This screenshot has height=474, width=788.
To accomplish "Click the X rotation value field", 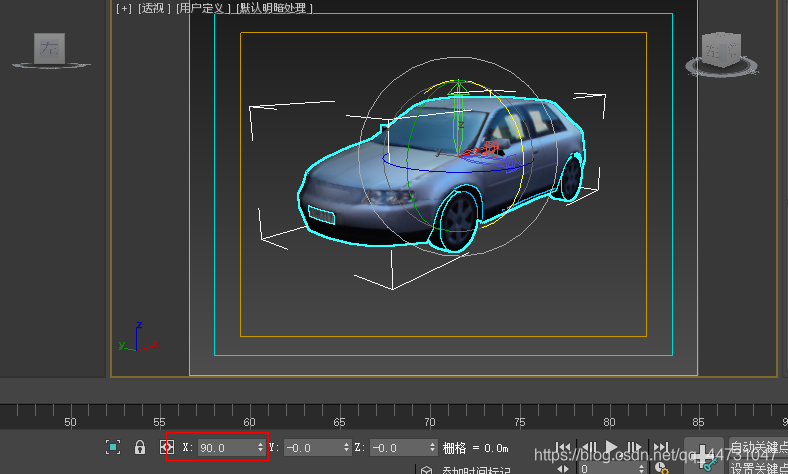I will (227, 447).
